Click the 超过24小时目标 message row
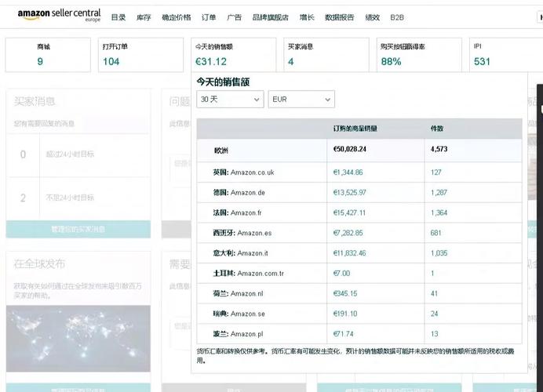 point(78,154)
